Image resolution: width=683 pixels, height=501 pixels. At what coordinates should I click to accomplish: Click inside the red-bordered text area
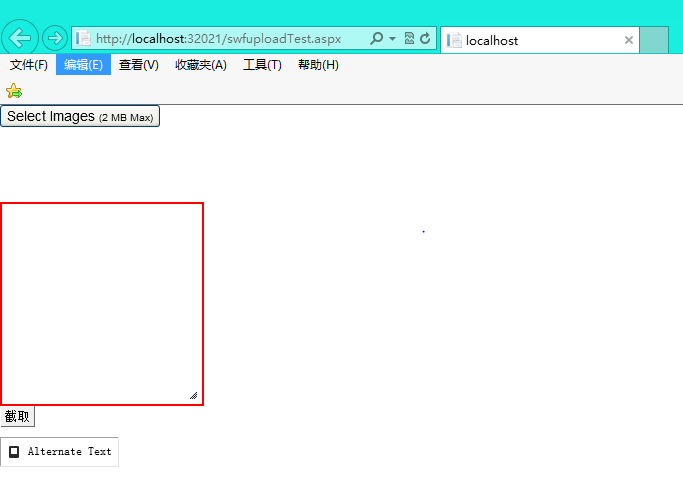tap(102, 304)
